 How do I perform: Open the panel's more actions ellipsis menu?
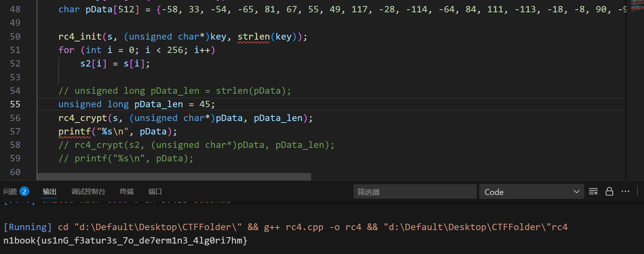pyautogui.click(x=625, y=192)
